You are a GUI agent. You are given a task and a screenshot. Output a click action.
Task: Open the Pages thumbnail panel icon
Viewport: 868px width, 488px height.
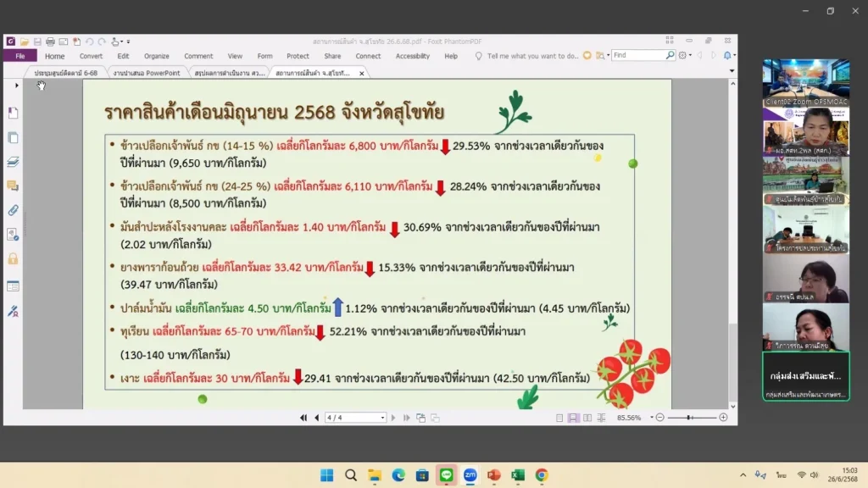pos(14,137)
